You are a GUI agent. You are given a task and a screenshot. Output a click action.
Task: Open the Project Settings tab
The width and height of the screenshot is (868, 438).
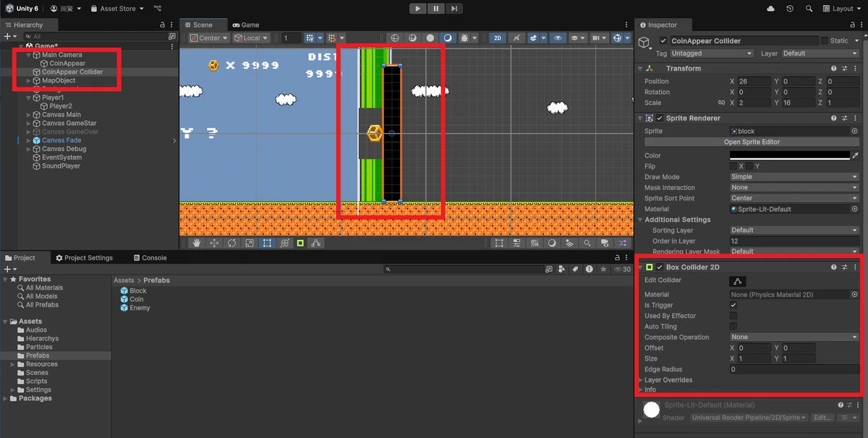pos(84,257)
